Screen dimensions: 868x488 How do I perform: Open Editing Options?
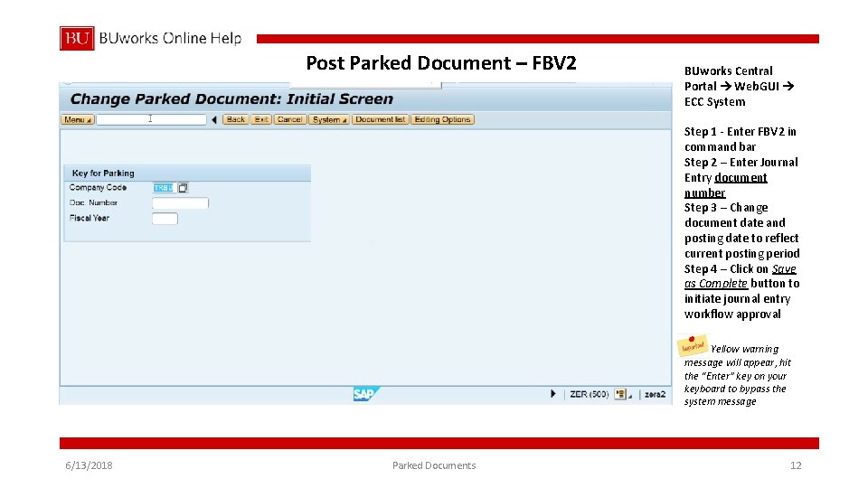[x=442, y=119]
